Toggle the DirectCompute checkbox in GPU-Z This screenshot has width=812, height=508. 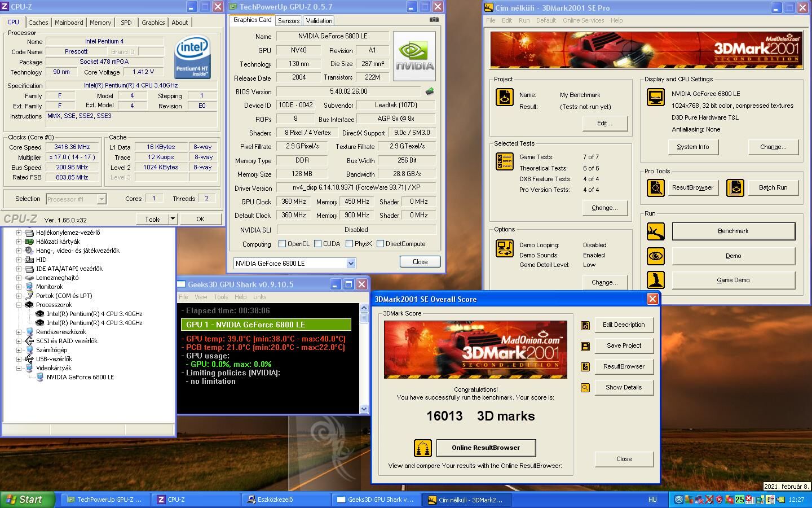(x=380, y=244)
